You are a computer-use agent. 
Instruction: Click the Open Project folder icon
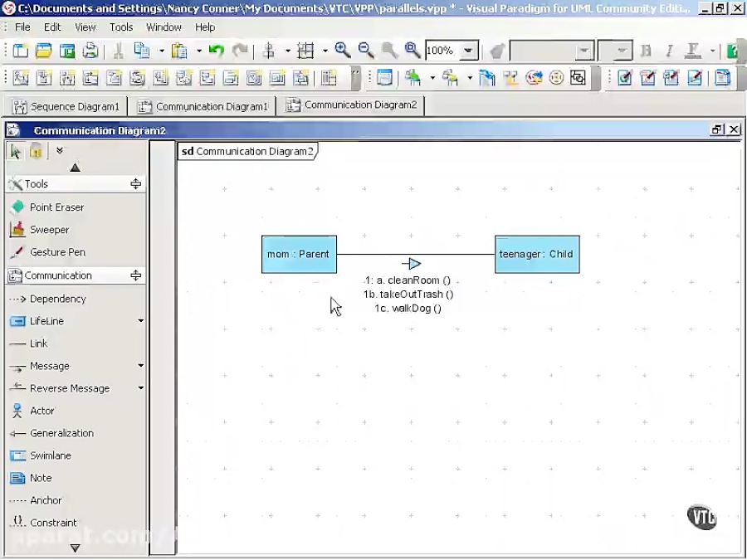tap(43, 51)
